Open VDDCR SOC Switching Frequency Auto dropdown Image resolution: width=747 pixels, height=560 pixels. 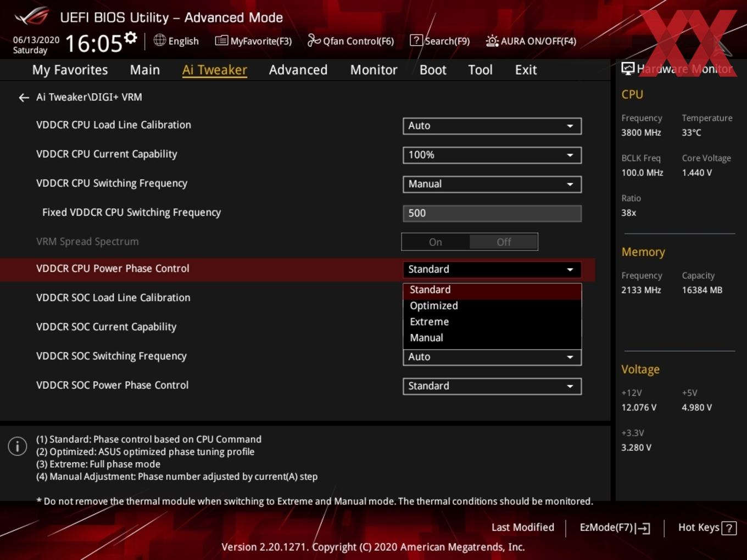point(492,357)
